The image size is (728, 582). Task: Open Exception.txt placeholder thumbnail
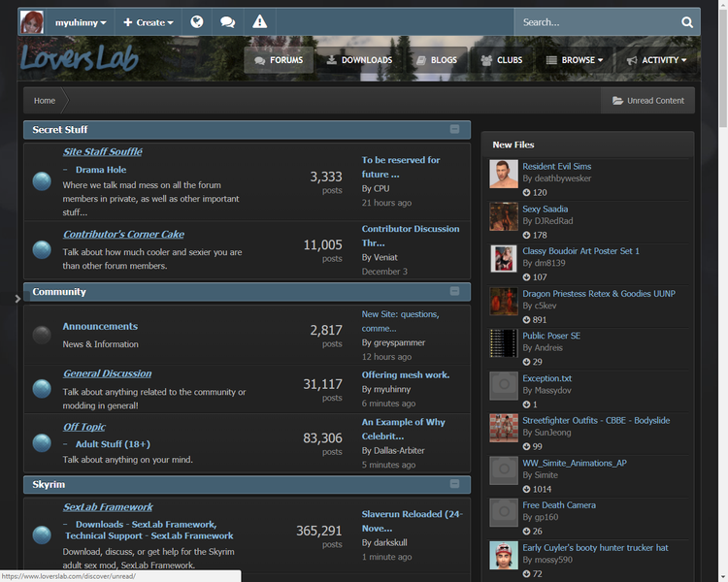point(504,386)
